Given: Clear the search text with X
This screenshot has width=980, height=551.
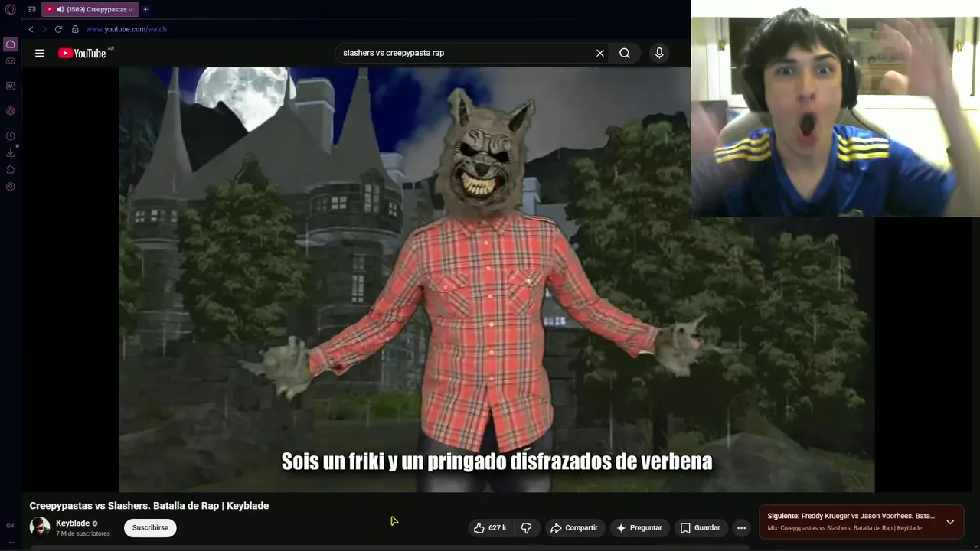Looking at the screenshot, I should [600, 53].
